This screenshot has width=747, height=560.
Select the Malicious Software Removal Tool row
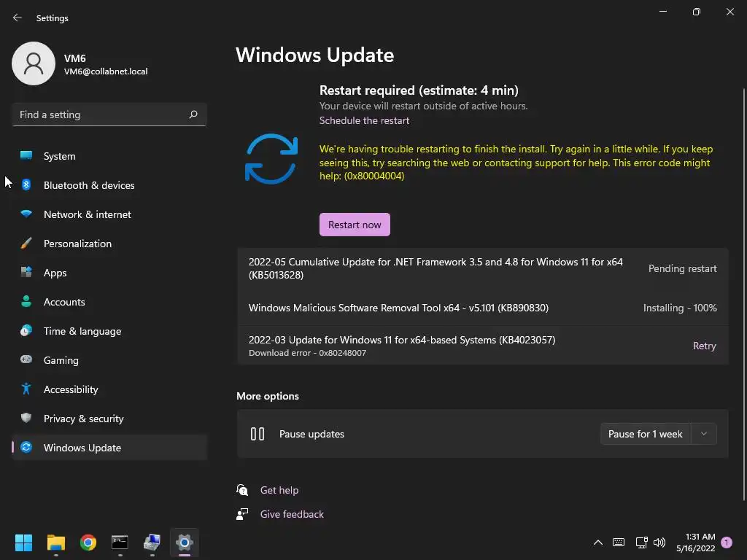483,308
